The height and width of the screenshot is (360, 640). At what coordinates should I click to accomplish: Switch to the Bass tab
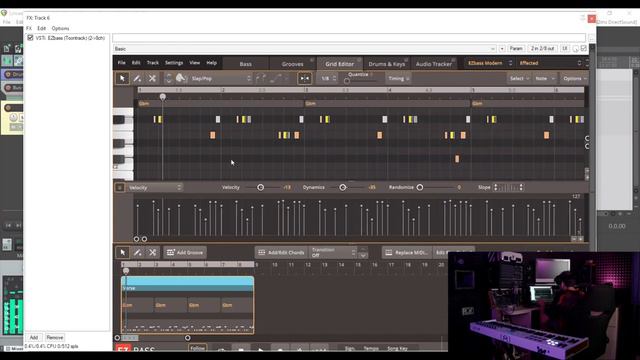click(x=246, y=64)
